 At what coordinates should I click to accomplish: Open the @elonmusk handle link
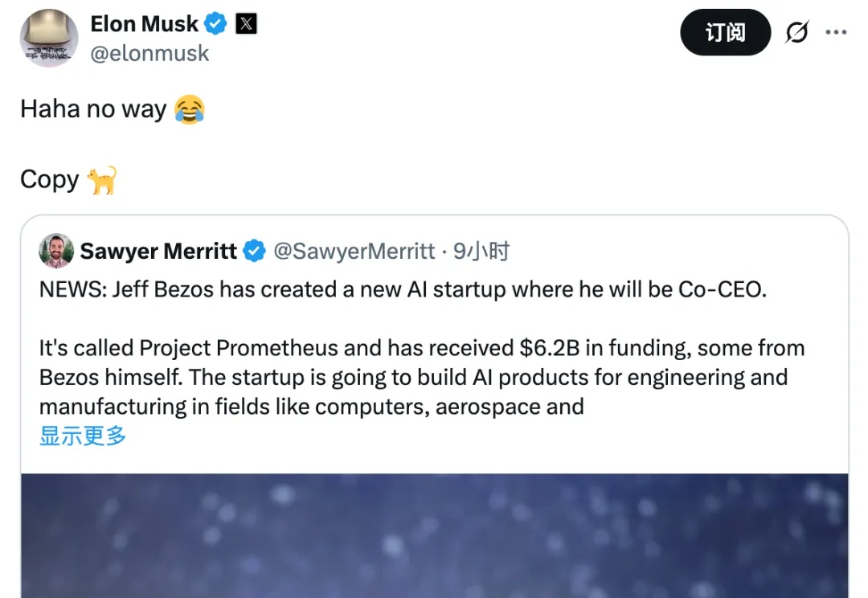click(149, 54)
